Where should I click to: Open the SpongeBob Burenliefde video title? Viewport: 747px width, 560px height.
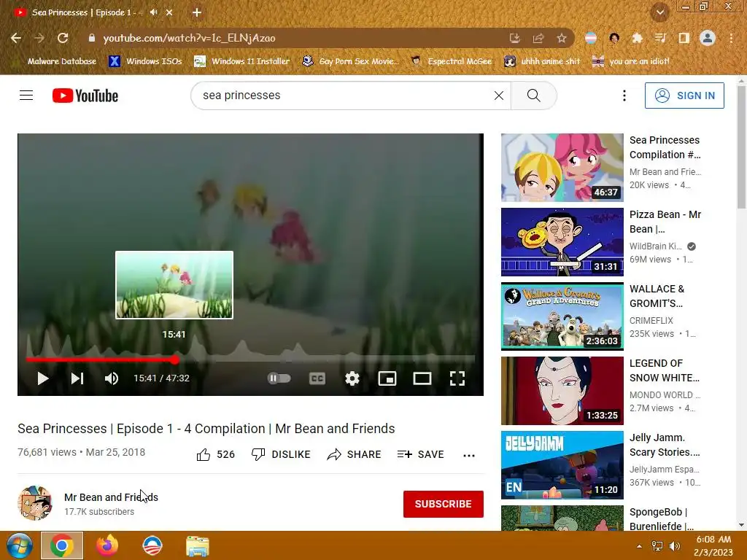(x=661, y=519)
